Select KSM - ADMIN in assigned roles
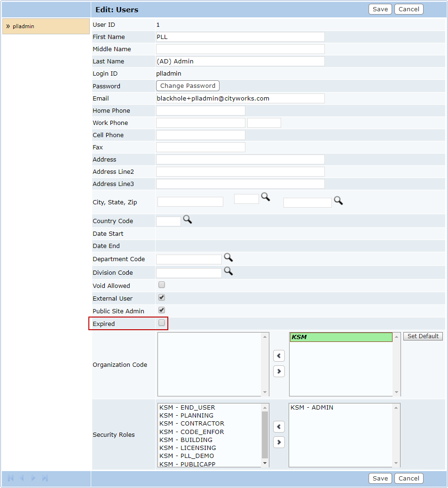448x488 pixels. coord(312,408)
